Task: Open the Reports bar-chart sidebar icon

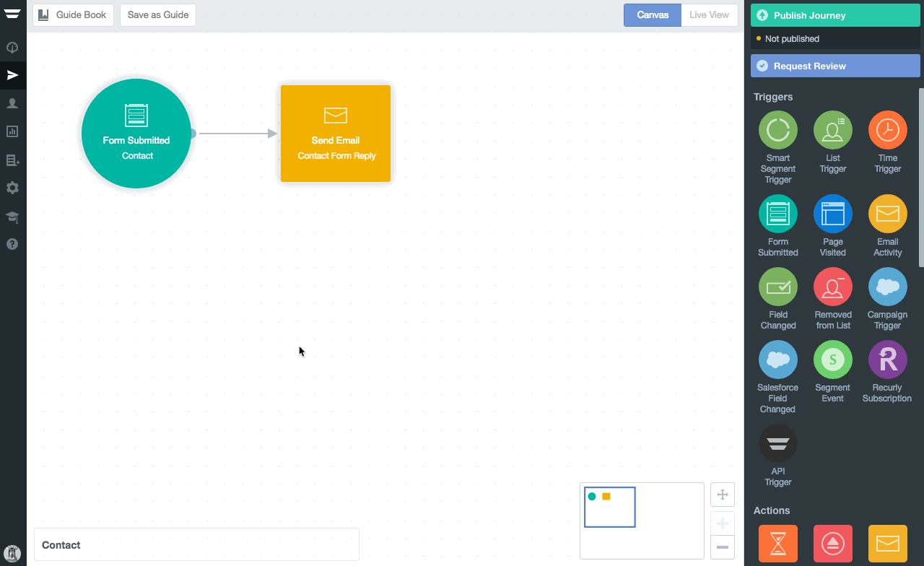Action: coord(12,131)
